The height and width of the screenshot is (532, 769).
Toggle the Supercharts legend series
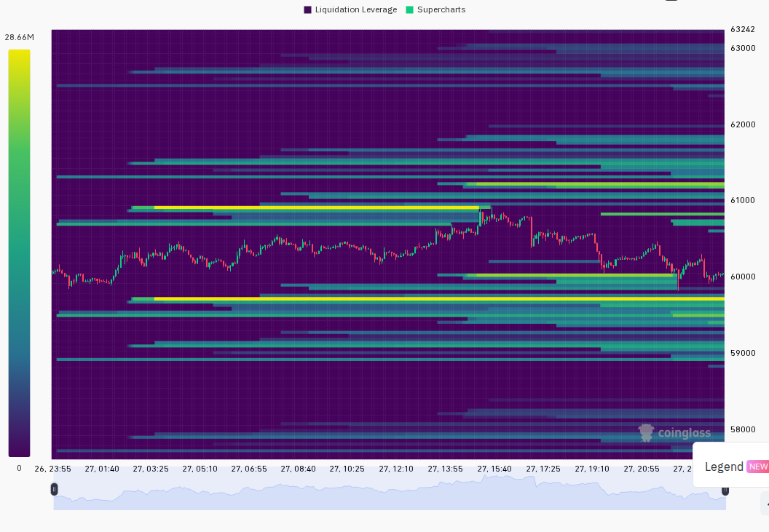pyautogui.click(x=435, y=9)
